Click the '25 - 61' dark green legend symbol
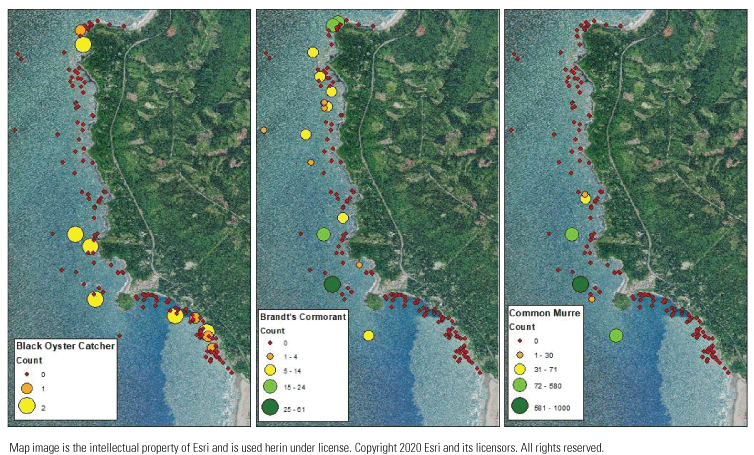This screenshot has height=455, width=754. (270, 407)
